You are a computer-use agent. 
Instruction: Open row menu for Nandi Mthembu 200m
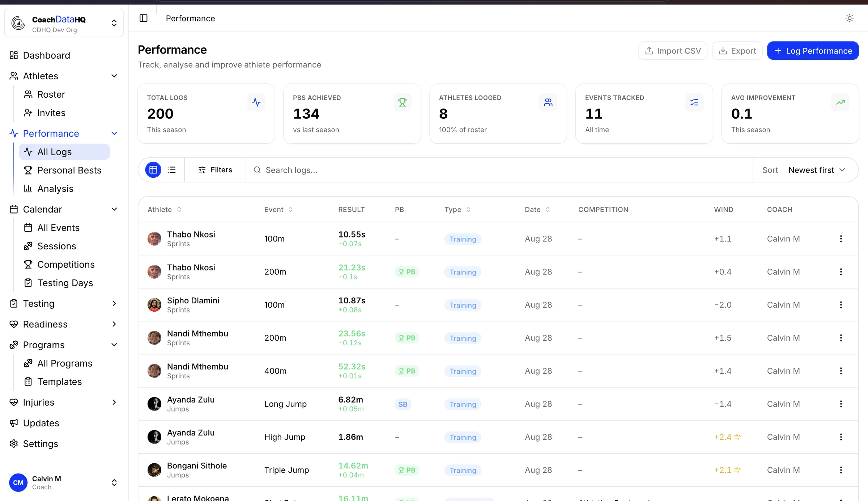tap(841, 338)
